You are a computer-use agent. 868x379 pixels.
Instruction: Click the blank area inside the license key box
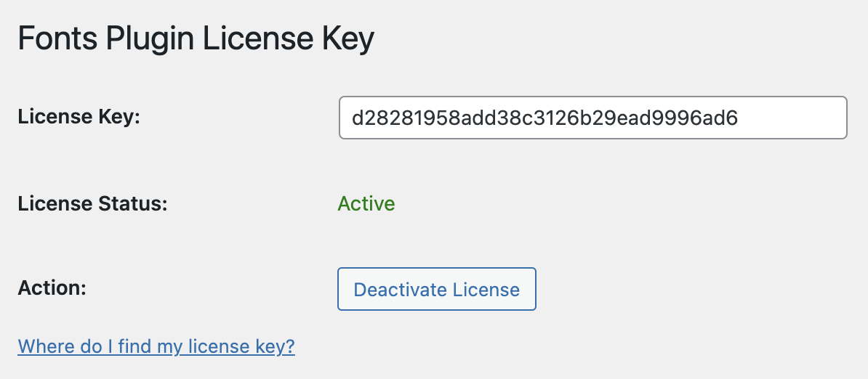(792, 118)
